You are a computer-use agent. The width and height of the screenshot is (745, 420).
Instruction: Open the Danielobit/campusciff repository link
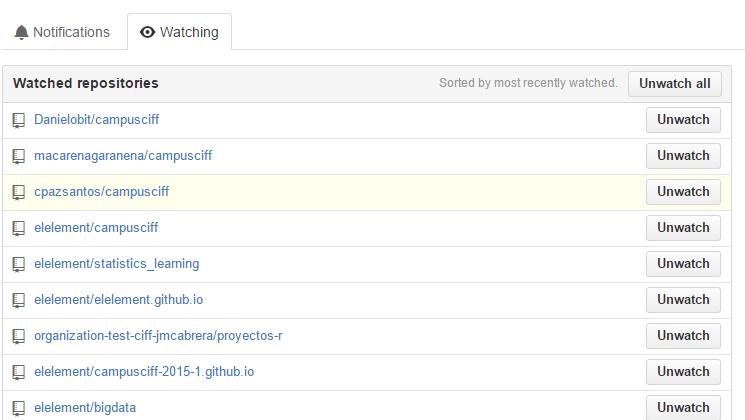click(96, 120)
